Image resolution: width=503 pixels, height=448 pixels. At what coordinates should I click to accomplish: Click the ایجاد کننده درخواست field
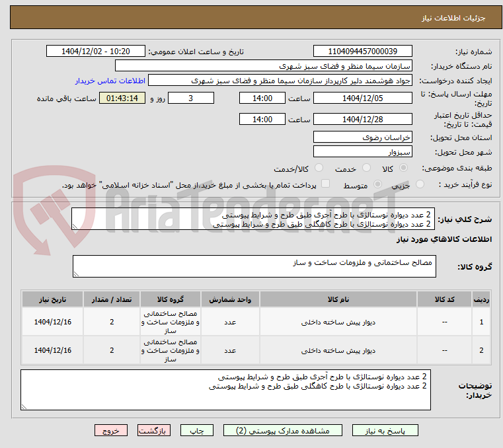click(280, 81)
